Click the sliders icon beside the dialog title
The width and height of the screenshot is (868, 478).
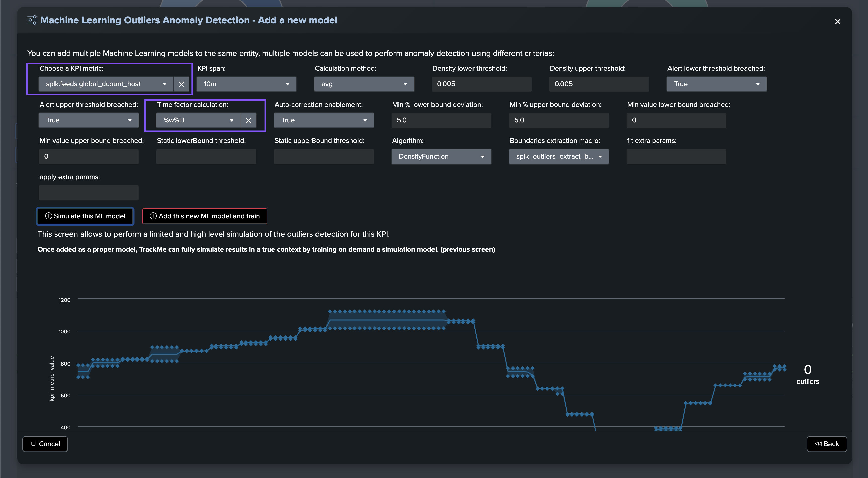click(32, 20)
